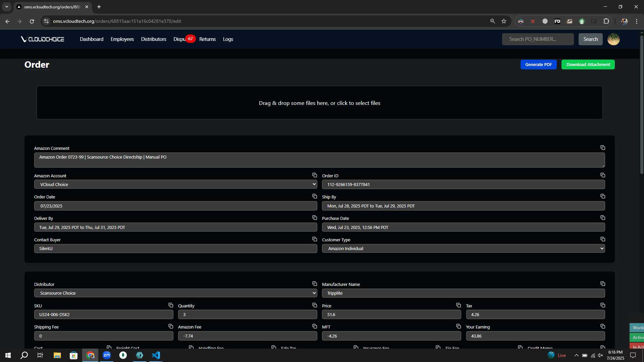Copy the Order ID value

click(603, 175)
